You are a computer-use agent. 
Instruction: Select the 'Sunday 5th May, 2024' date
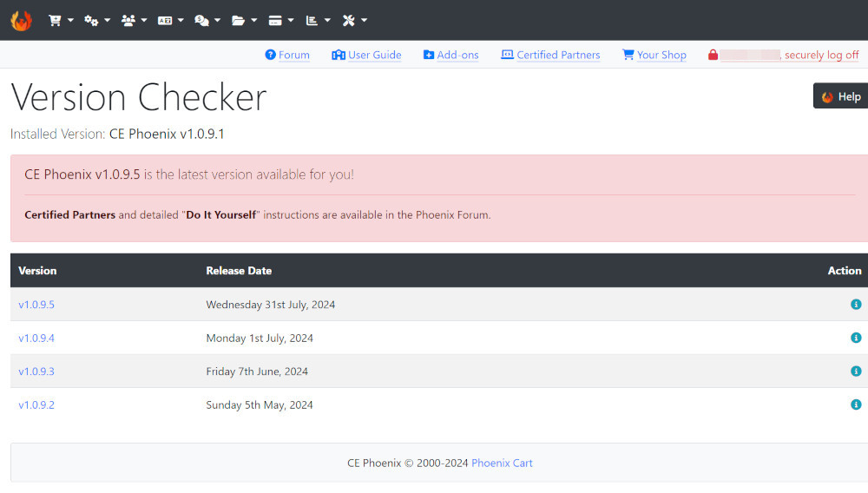[x=260, y=405]
